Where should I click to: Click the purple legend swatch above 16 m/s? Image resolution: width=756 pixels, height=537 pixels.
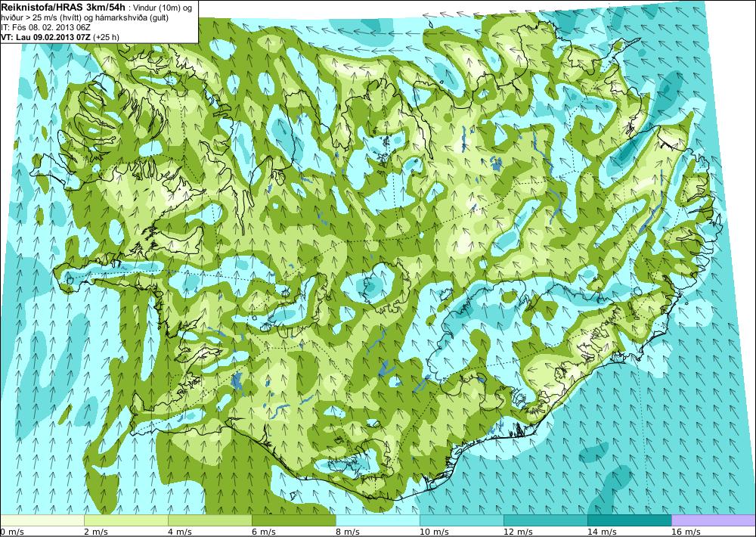(x=714, y=520)
